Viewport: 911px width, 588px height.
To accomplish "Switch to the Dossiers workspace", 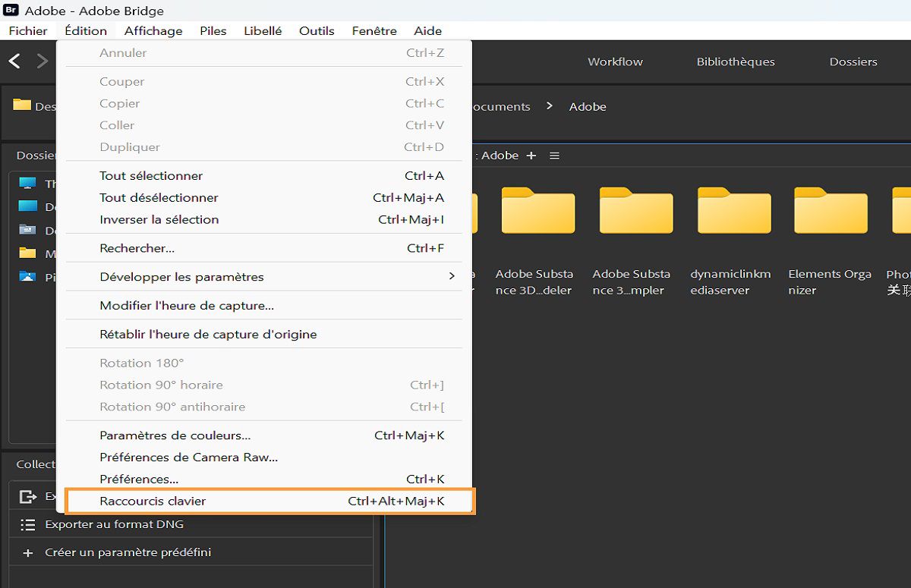I will [853, 62].
